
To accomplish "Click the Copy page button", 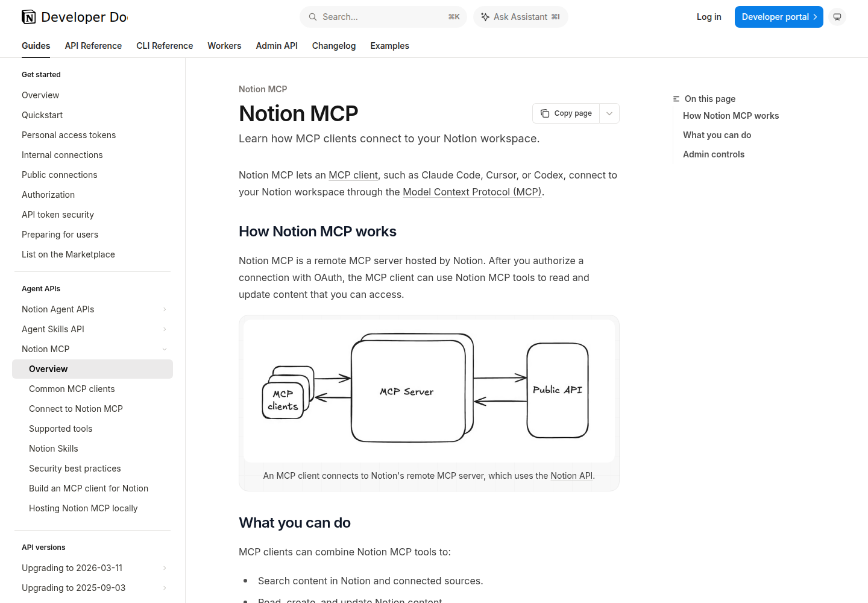I will pyautogui.click(x=566, y=113).
